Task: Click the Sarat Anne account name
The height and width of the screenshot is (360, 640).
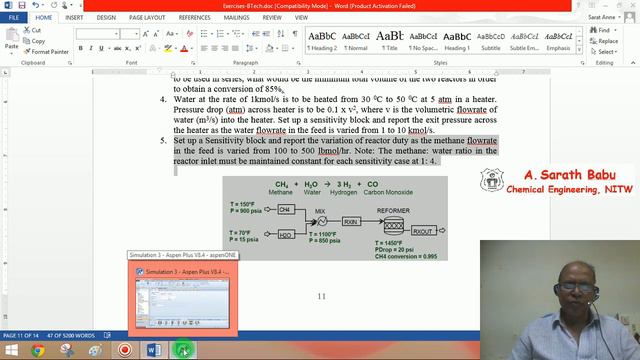Action: click(601, 17)
